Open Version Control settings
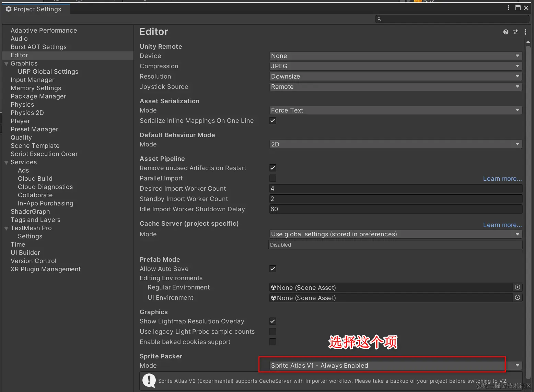 click(x=33, y=261)
